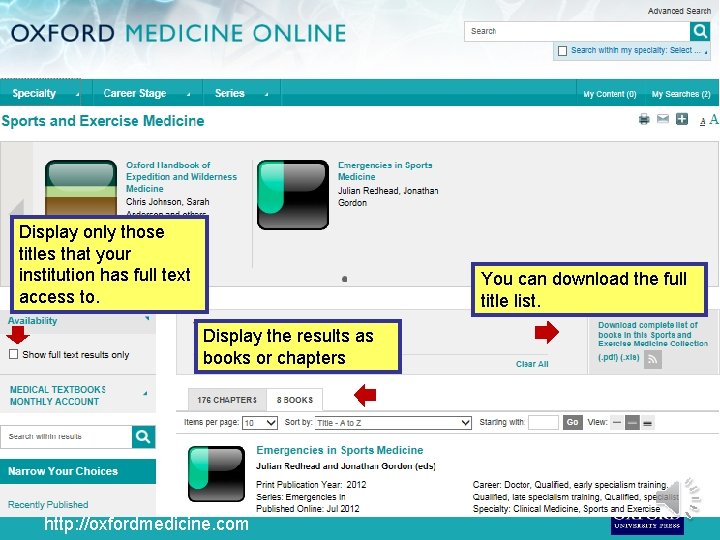Open Advanced Search link
720x540 pixels.
tap(679, 11)
